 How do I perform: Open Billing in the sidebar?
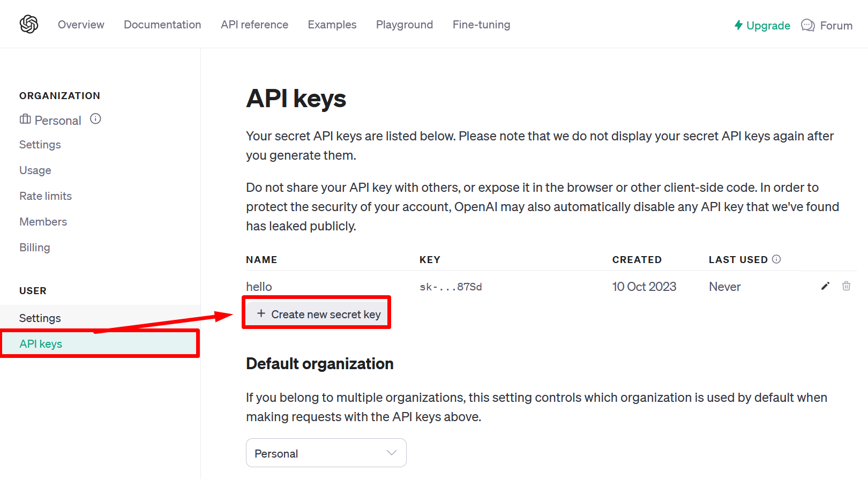[x=35, y=248]
